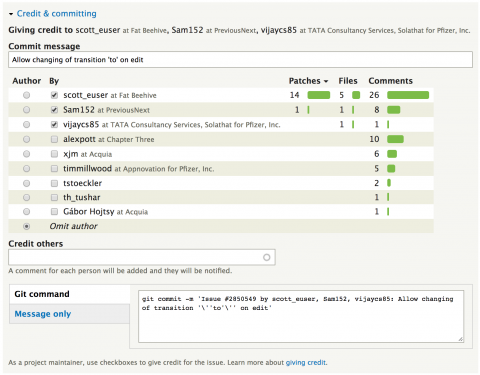The width and height of the screenshot is (480, 375).
Task: Check credit for tstoeckler
Action: pos(54,183)
